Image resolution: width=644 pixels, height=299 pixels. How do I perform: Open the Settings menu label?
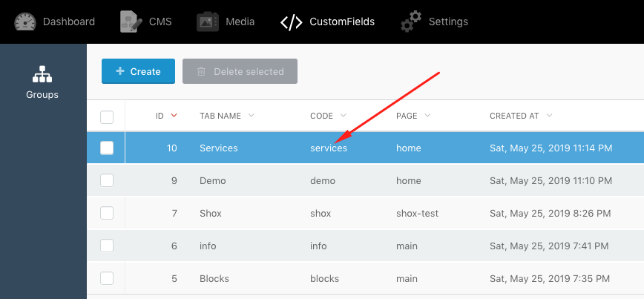448,22
